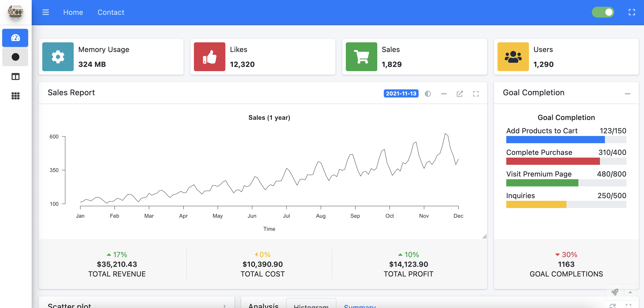This screenshot has width=644, height=308.
Task: Click the Add Products to Cart progress bar
Action: [566, 139]
